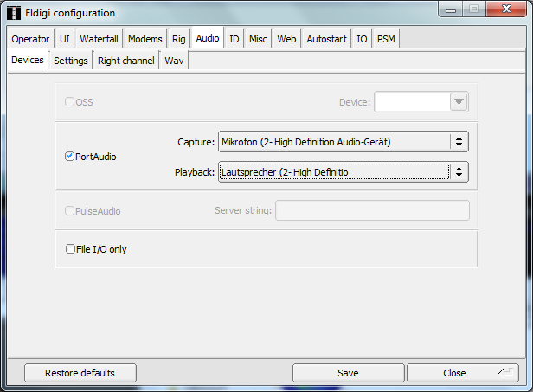Open the UI configuration tab

point(65,39)
